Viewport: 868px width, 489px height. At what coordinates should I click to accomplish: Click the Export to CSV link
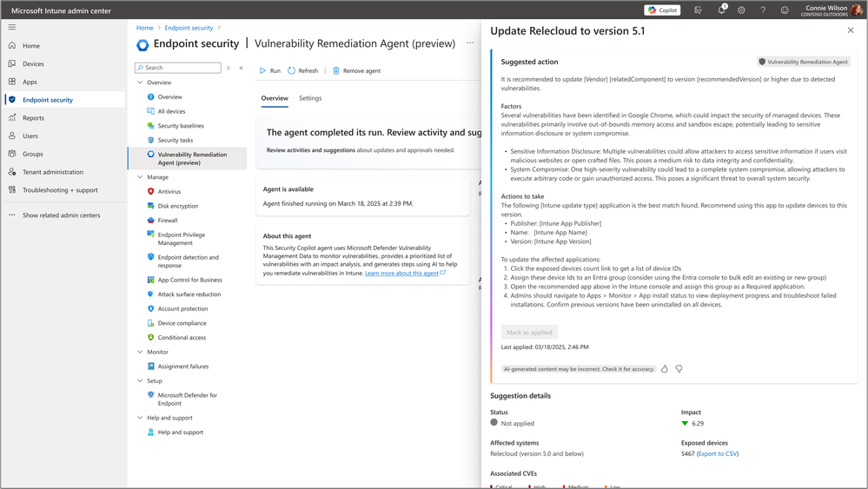718,454
